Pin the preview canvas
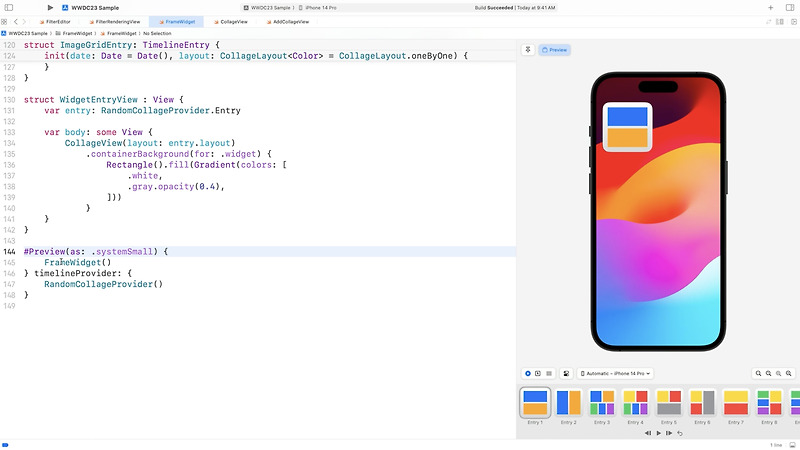The width and height of the screenshot is (800, 450). (528, 49)
